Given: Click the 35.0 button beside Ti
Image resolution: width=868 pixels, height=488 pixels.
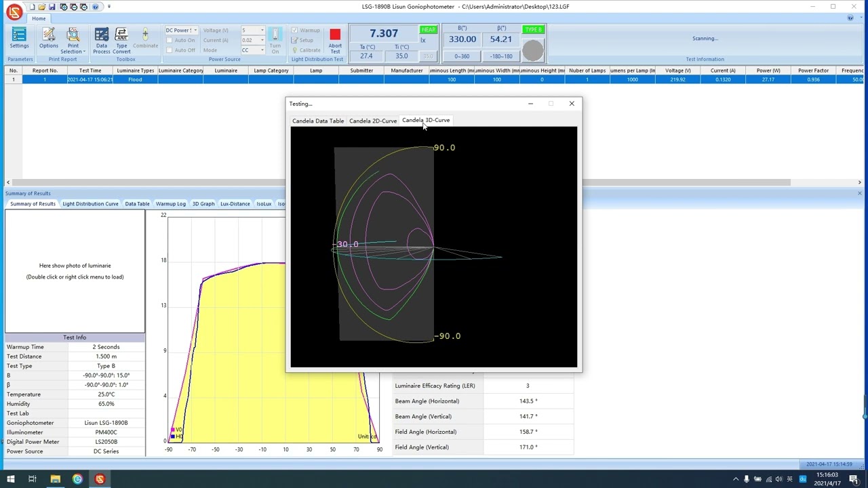Looking at the screenshot, I should 427,56.
